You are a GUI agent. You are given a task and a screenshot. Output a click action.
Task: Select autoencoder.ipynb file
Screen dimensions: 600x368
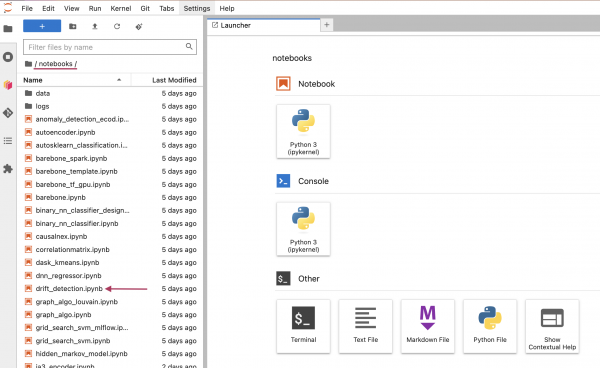click(x=110, y=132)
